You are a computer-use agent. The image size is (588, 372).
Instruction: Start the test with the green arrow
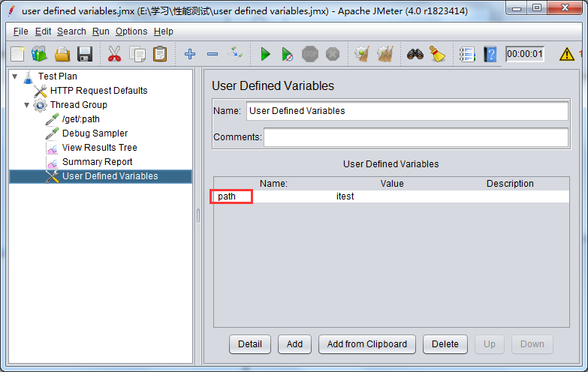tap(266, 54)
